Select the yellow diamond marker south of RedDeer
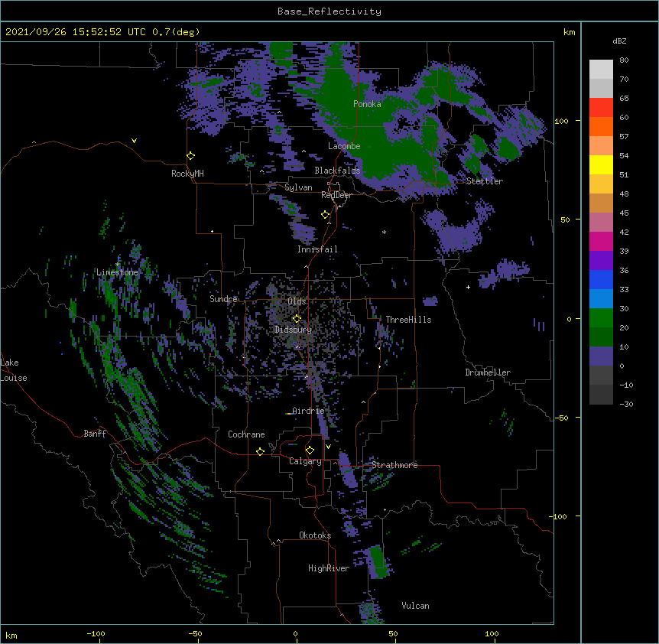 click(326, 215)
